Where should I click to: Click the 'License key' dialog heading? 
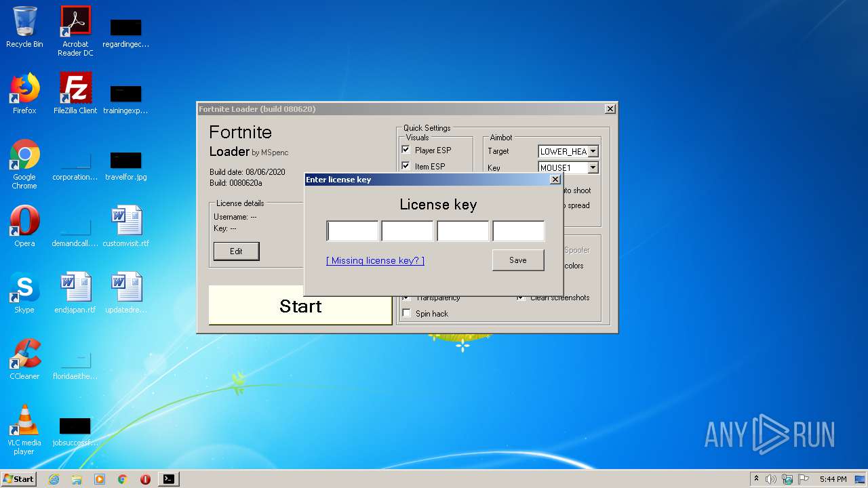[438, 205]
